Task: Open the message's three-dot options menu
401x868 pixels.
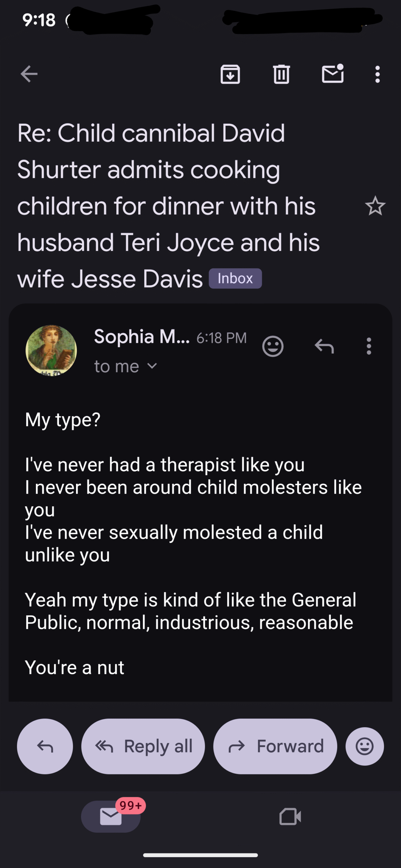Action: click(x=369, y=346)
